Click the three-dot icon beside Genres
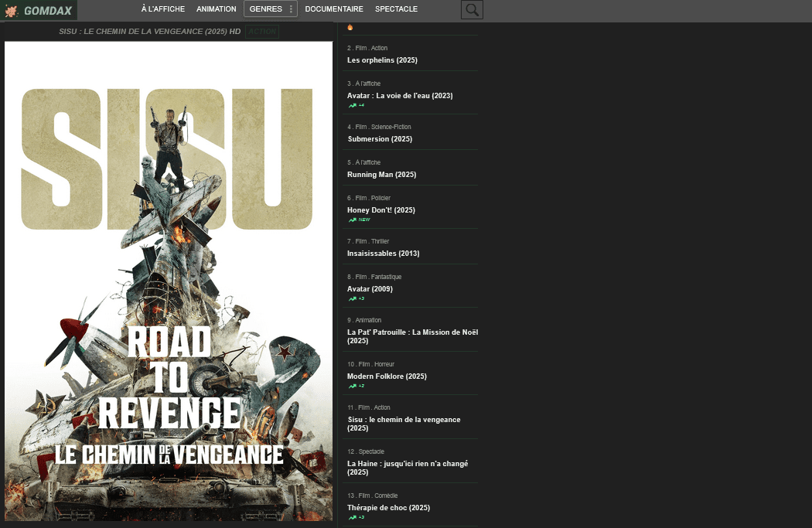Viewport: 812px width, 528px height. click(x=291, y=9)
